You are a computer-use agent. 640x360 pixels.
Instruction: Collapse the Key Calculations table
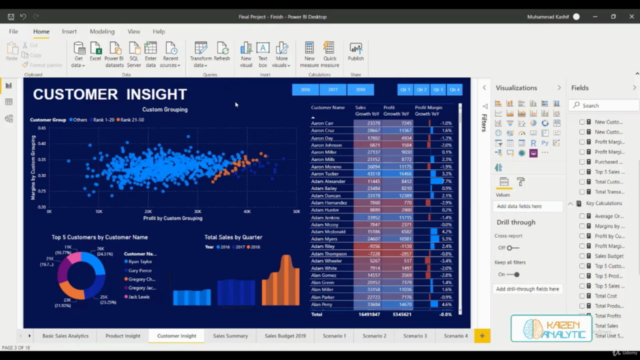(571, 203)
